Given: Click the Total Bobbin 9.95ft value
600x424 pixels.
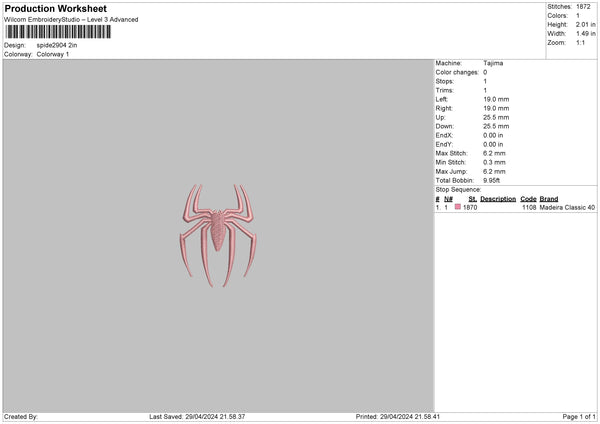Looking at the screenshot, I should pyautogui.click(x=494, y=180).
